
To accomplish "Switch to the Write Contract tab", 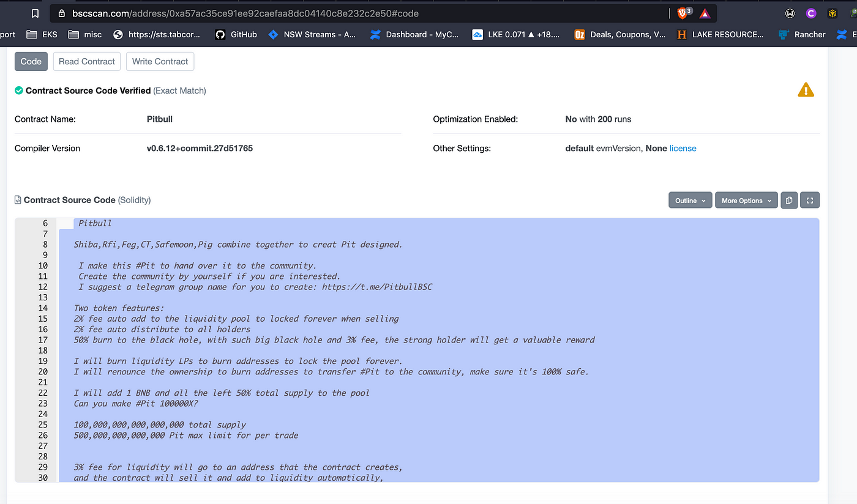I will pyautogui.click(x=160, y=61).
